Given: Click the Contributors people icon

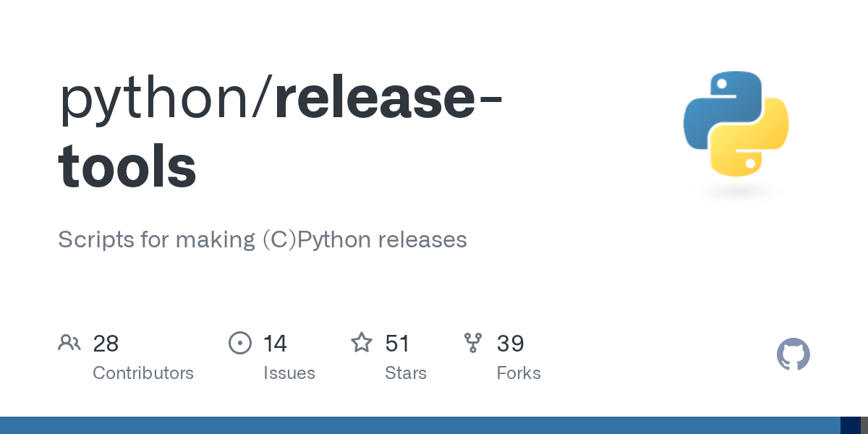Looking at the screenshot, I should coord(69,343).
